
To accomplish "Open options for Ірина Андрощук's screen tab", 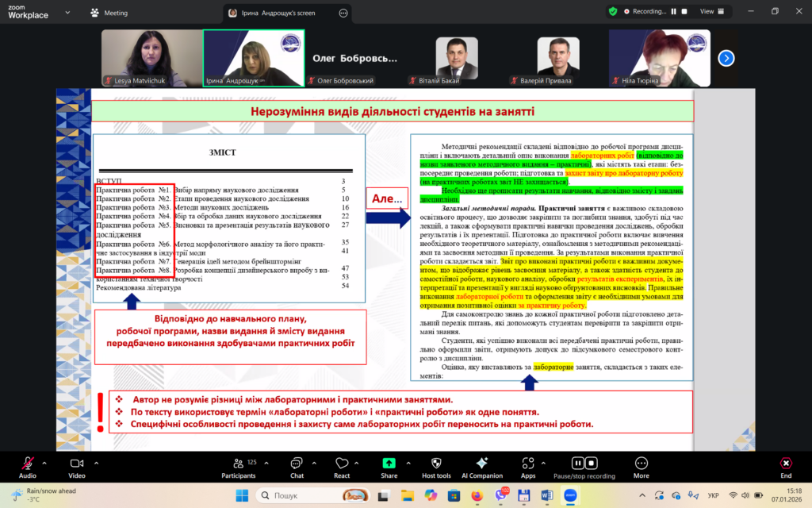I will (343, 13).
